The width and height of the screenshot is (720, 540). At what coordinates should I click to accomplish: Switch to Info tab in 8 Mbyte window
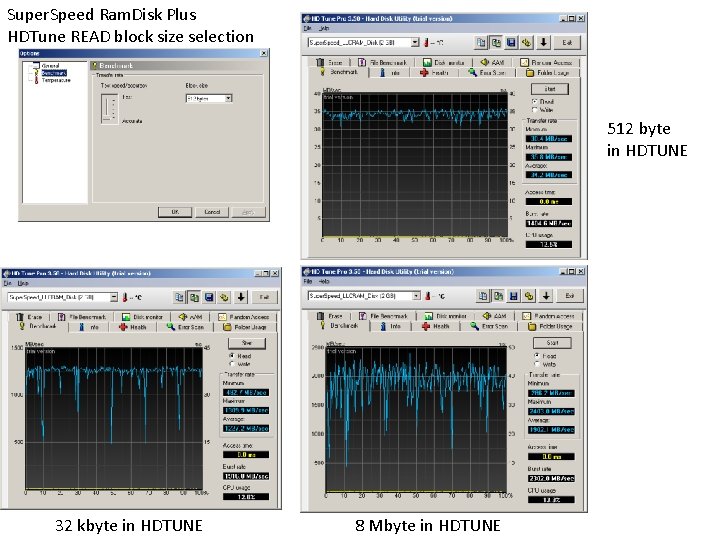click(391, 326)
